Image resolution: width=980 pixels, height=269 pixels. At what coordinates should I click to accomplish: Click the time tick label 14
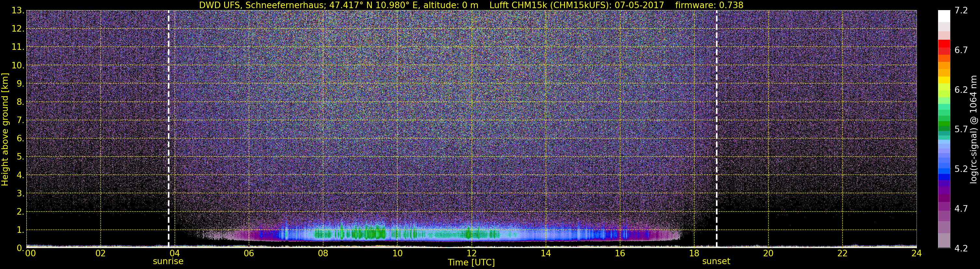[x=545, y=253]
